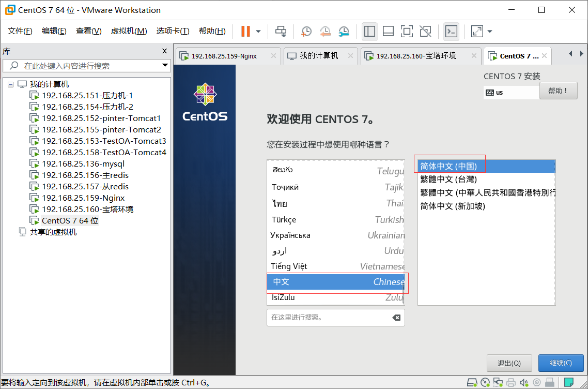Image resolution: width=588 pixels, height=389 pixels.
Task: Choose 中文 Chinese in the language list
Action: pyautogui.click(x=336, y=282)
